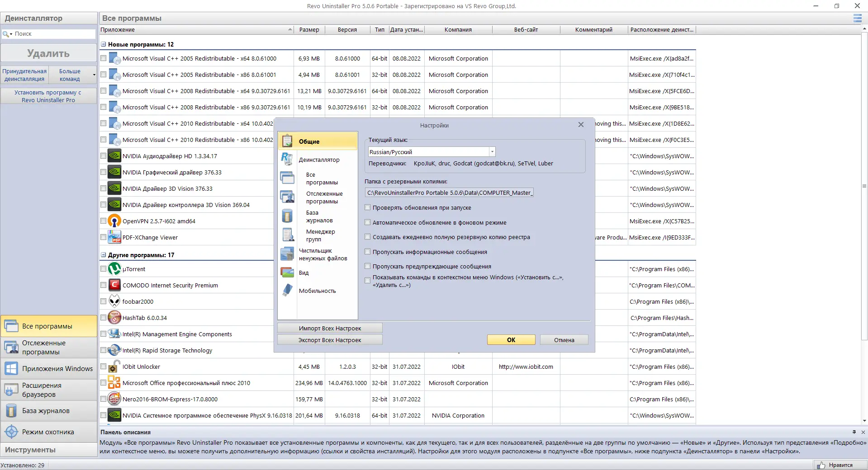Click the General settings clipboard icon
The image size is (868, 470).
click(287, 141)
